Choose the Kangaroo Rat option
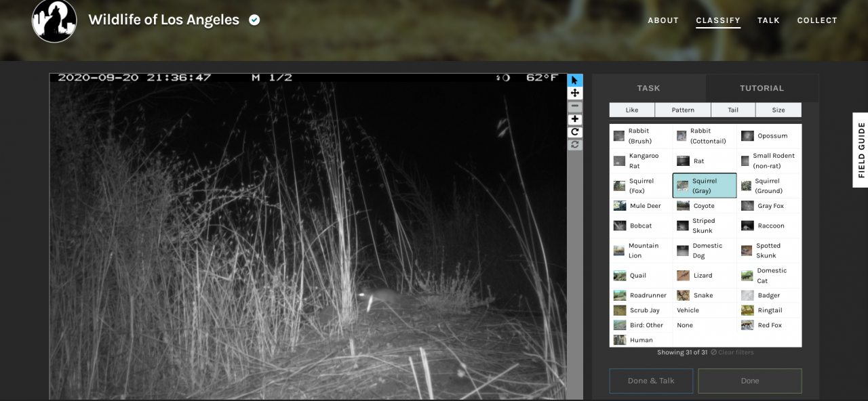 point(641,161)
